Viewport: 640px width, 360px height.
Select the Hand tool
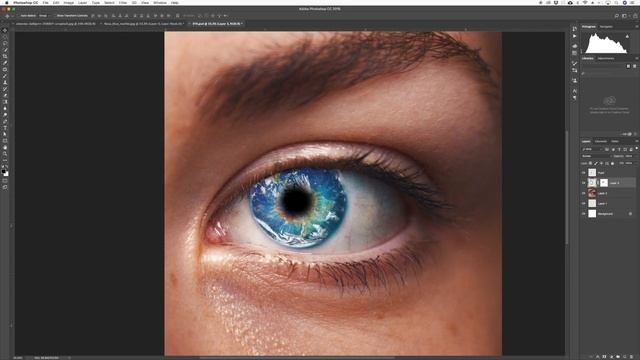(5, 147)
